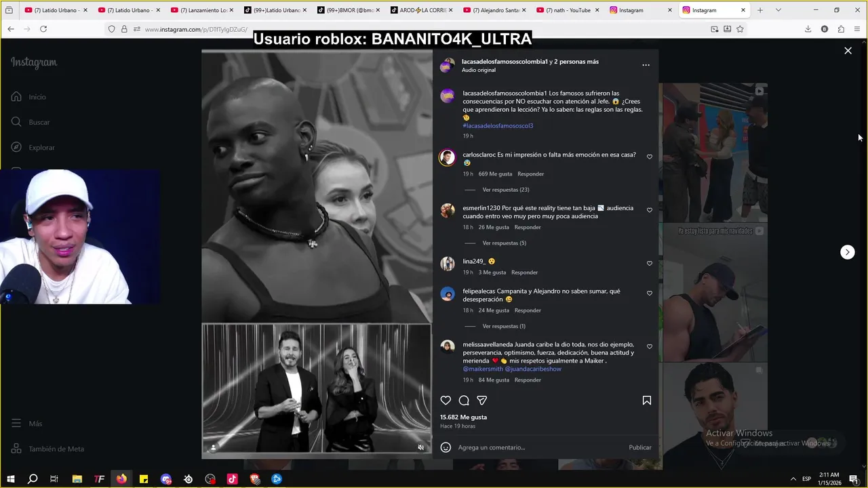Viewport: 868px width, 488px height.
Task: Save the post with the bookmark icon
Action: [x=647, y=401]
